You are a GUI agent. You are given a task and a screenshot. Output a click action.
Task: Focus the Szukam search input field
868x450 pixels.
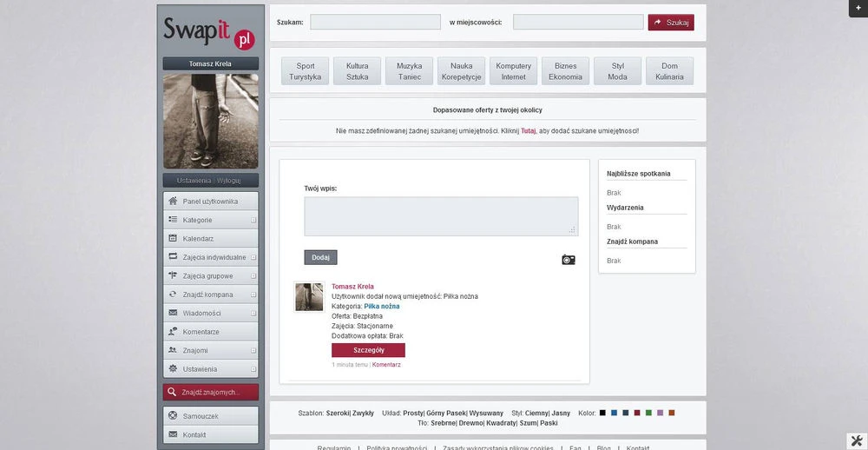(375, 23)
